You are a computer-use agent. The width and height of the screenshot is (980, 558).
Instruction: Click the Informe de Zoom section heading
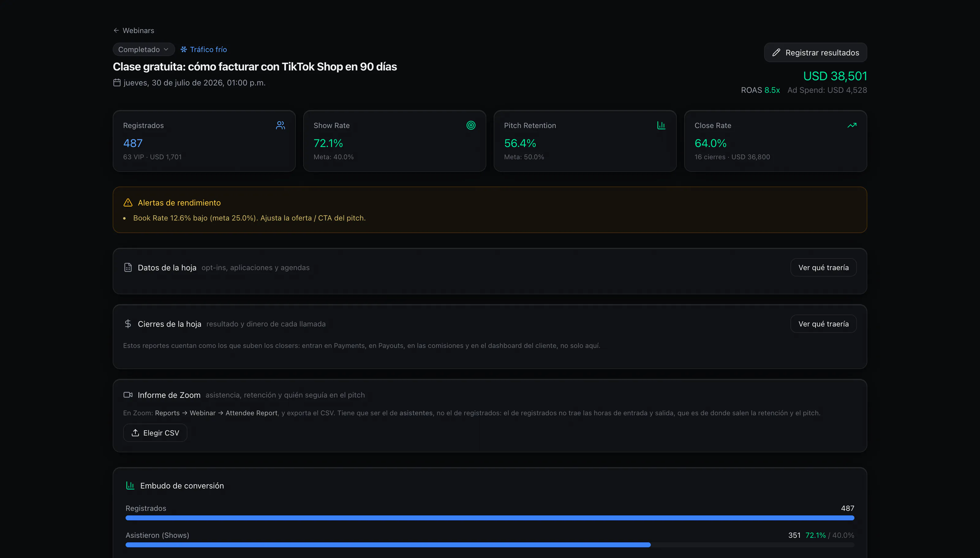[x=169, y=395]
